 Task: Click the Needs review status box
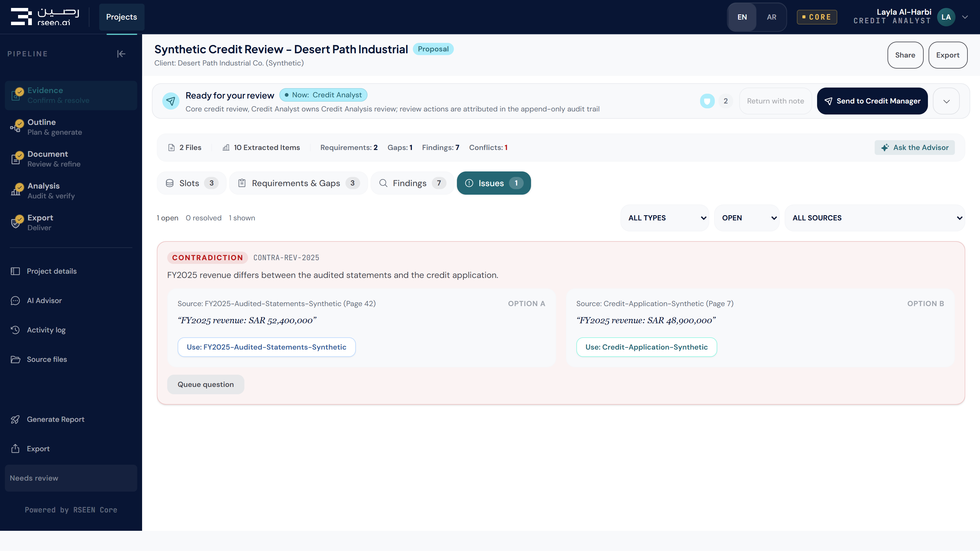point(71,478)
